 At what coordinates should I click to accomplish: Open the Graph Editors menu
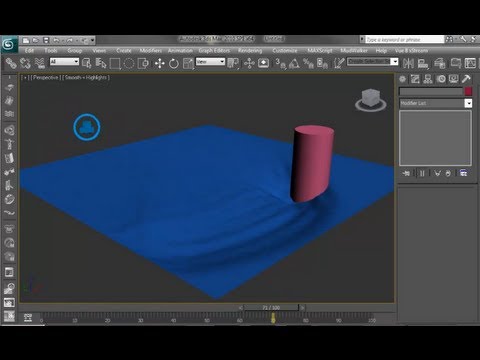coord(214,51)
